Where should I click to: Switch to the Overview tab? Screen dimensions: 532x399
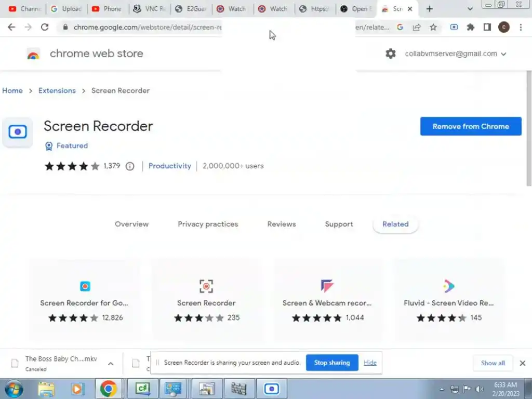tap(131, 224)
